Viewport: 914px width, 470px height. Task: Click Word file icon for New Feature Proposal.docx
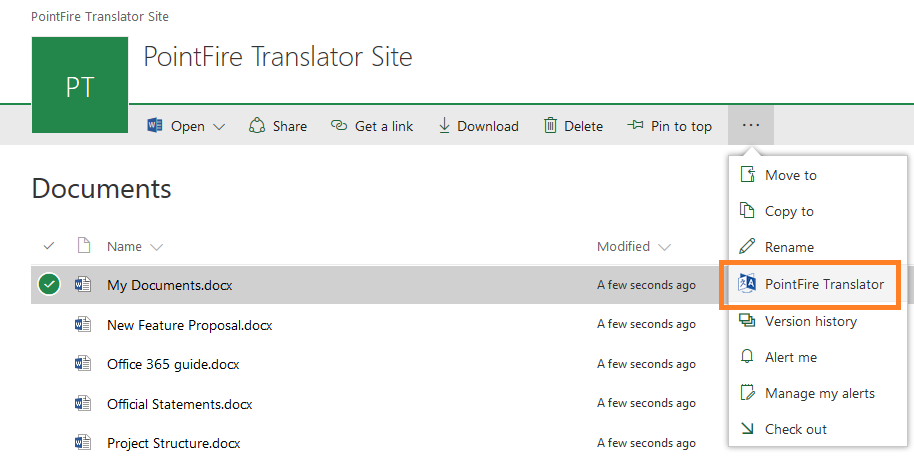pyautogui.click(x=83, y=324)
